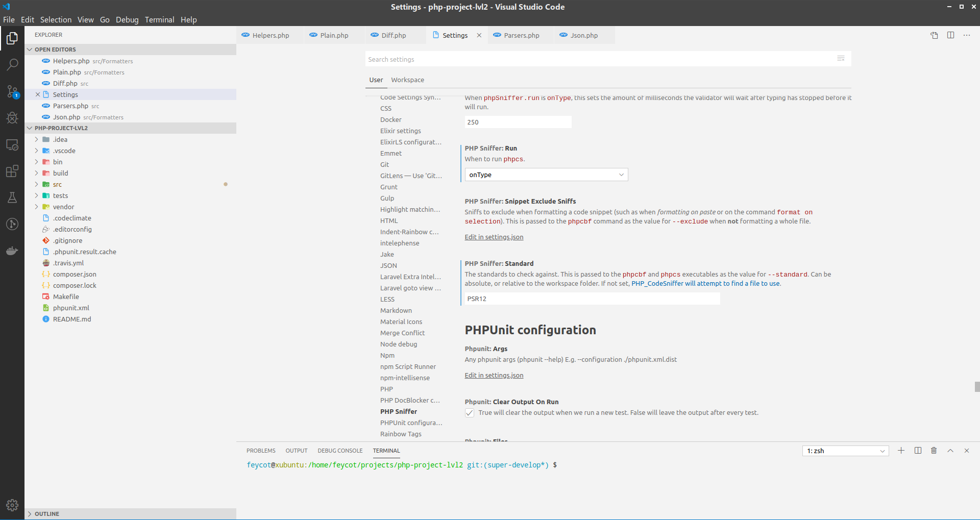Image resolution: width=980 pixels, height=520 pixels.
Task: Click the Edit in settings.json link under Snippet Exclude Sniffs
Action: click(x=494, y=237)
